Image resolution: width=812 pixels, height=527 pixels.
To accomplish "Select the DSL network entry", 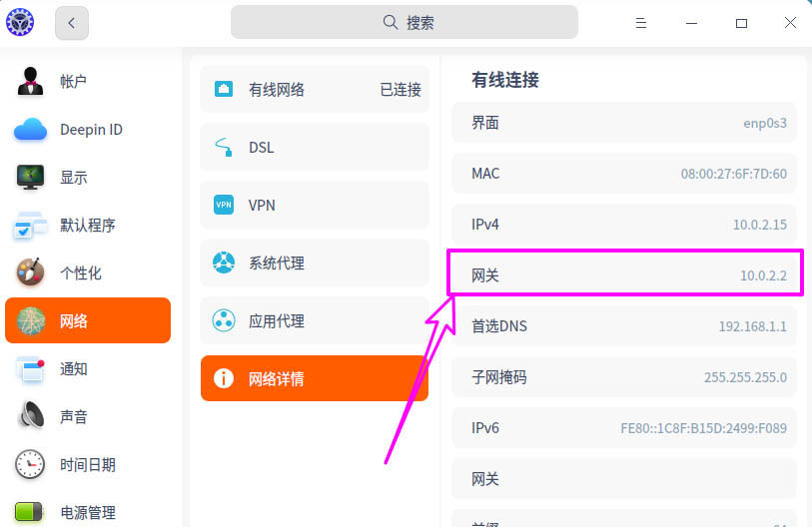I will pos(315,148).
